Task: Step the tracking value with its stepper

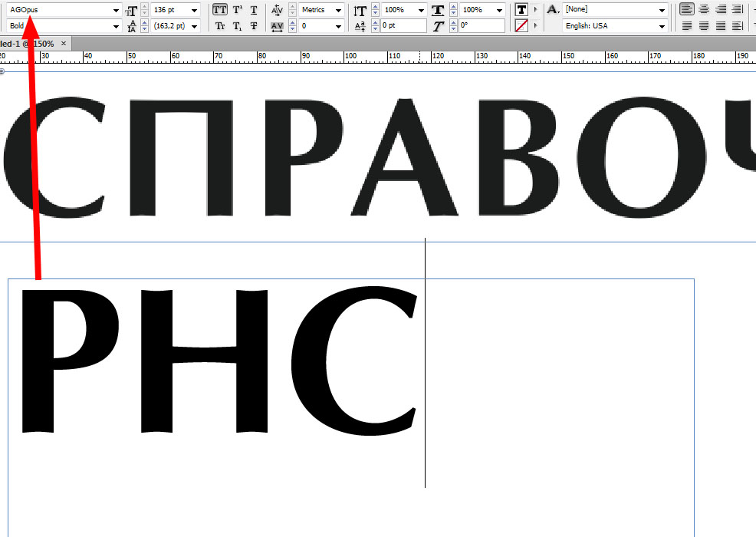Action: pyautogui.click(x=292, y=27)
